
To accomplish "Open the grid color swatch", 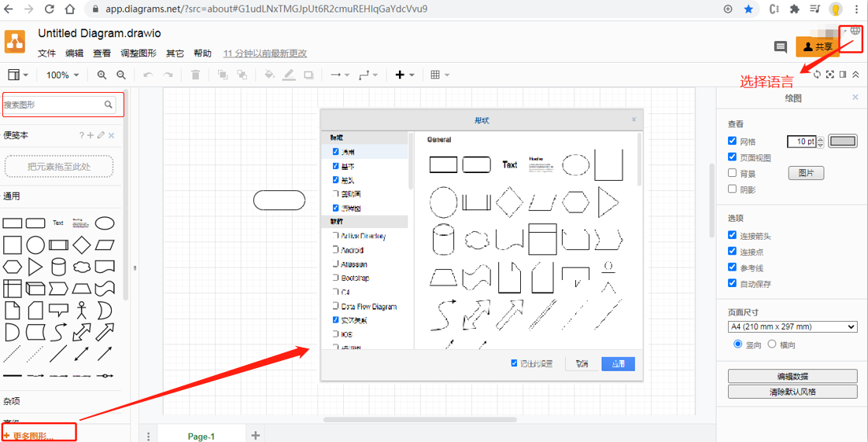I will tap(843, 142).
